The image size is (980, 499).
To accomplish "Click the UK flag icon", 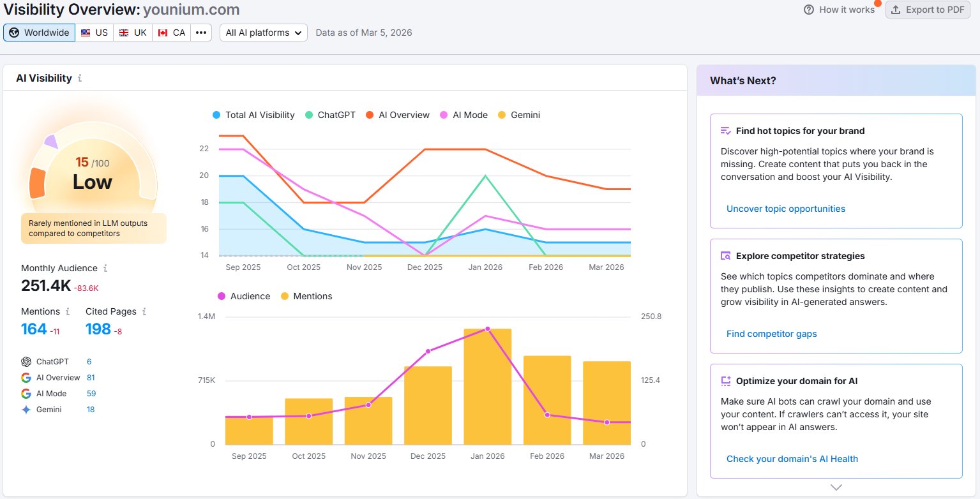I will point(124,33).
